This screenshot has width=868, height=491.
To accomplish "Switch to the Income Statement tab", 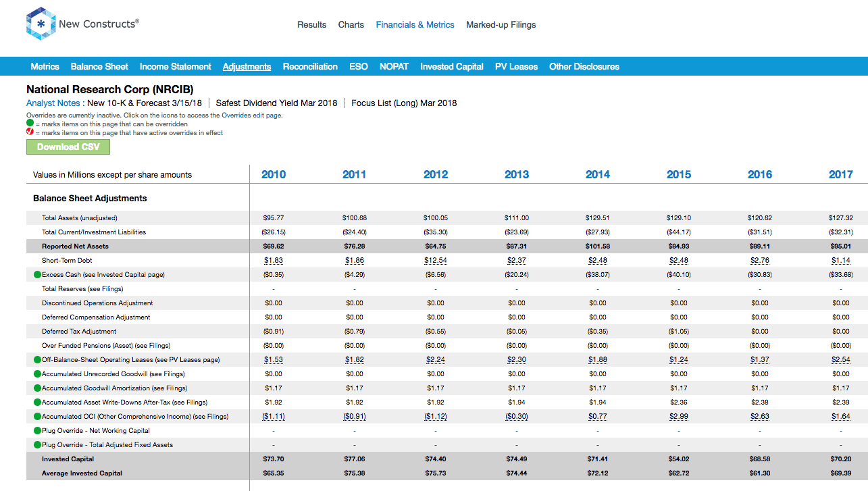I will point(176,66).
